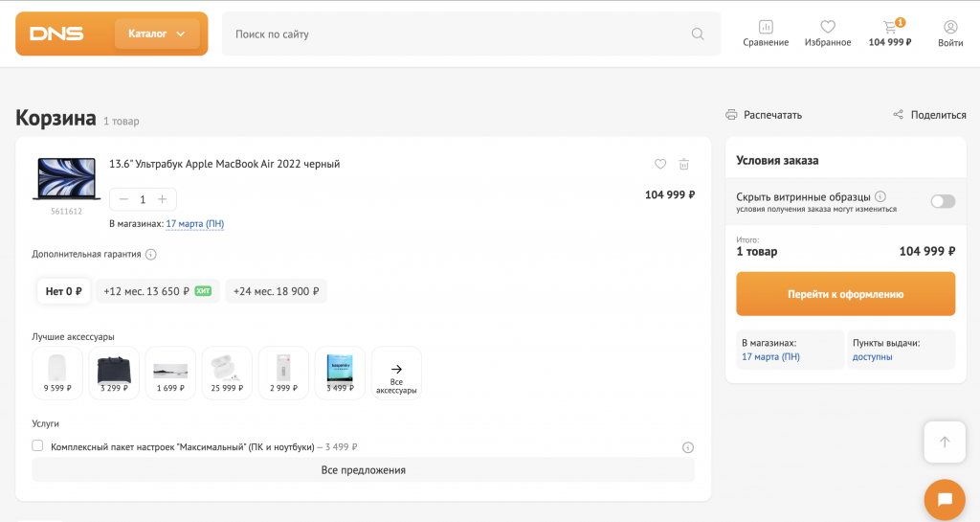This screenshot has width=980, height=522.
Task: Expand Все предложения services list
Action: coord(363,470)
